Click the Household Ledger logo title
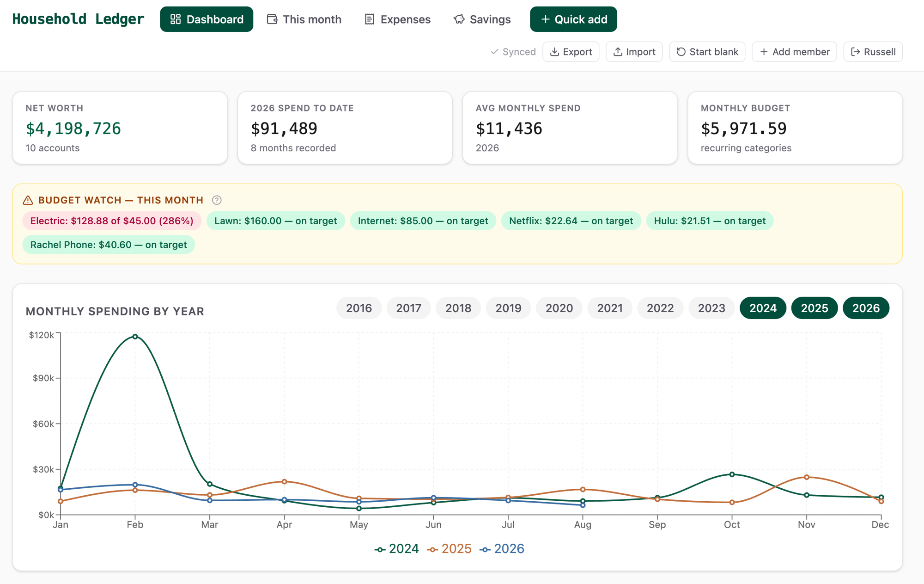This screenshot has height=584, width=924. point(78,19)
